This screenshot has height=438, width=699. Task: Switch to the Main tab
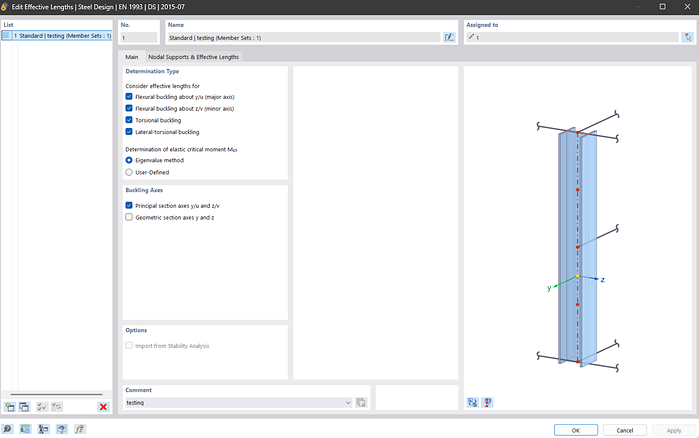pos(131,57)
